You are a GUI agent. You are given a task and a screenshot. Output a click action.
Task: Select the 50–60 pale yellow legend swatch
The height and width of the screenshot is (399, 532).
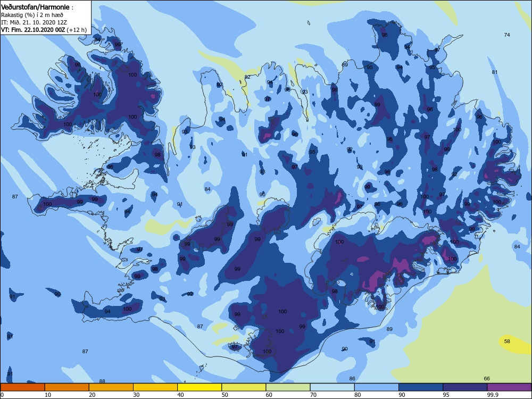click(x=244, y=387)
